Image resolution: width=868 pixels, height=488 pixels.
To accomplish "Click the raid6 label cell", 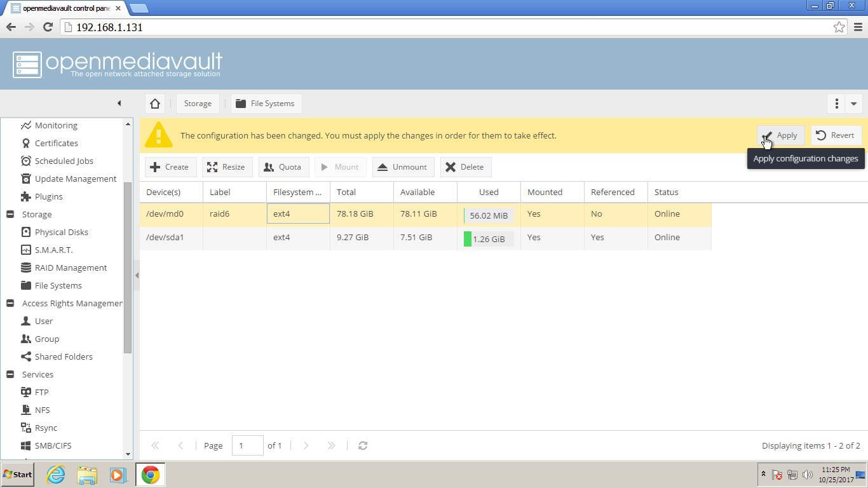I will coord(235,214).
